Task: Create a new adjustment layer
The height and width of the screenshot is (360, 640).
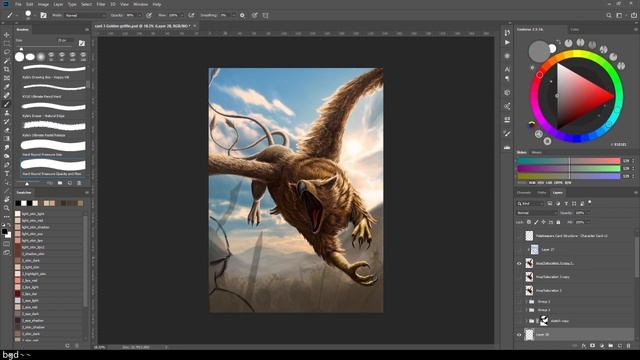Action: click(602, 346)
